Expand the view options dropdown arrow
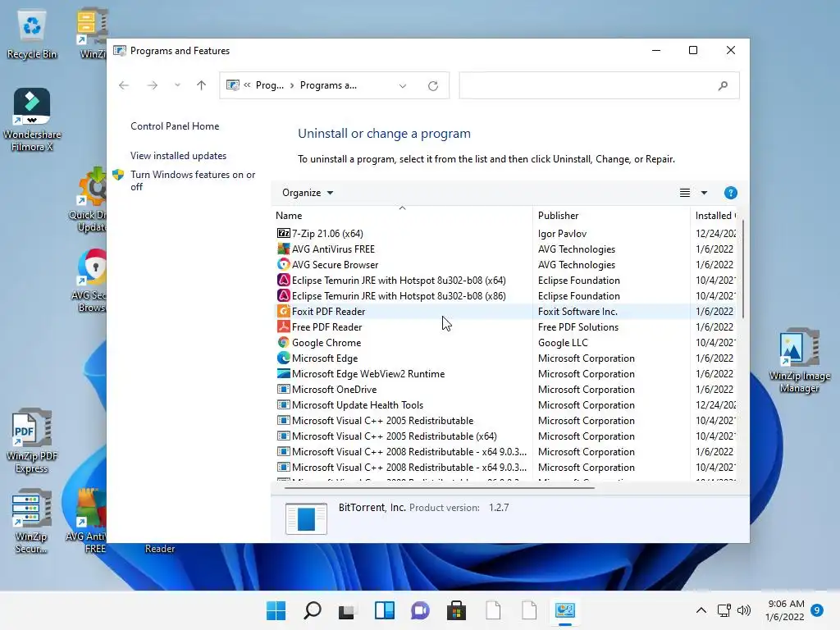 tap(704, 193)
